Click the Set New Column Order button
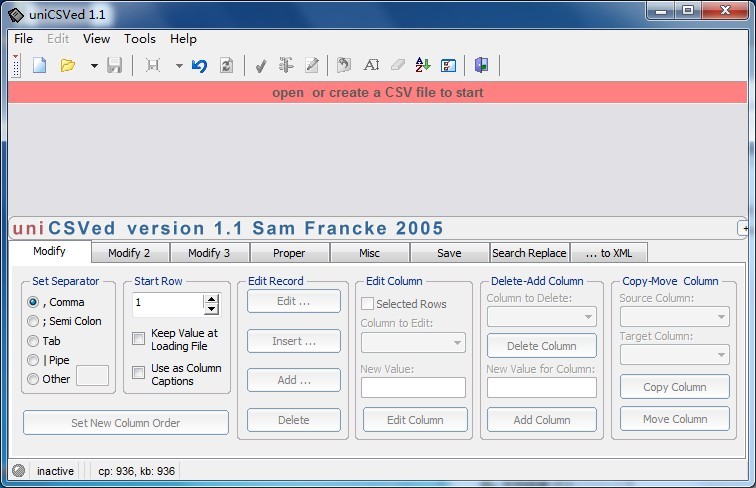This screenshot has height=488, width=756. tap(126, 423)
